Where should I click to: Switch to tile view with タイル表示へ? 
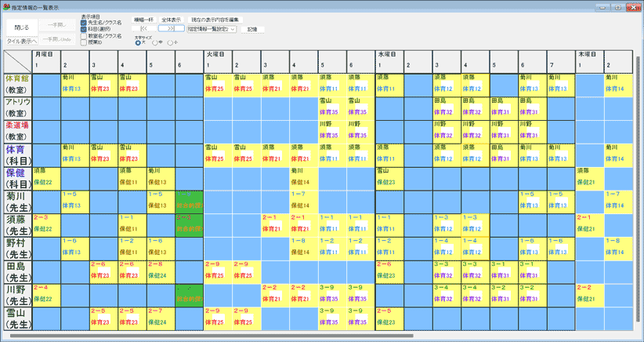pyautogui.click(x=21, y=40)
